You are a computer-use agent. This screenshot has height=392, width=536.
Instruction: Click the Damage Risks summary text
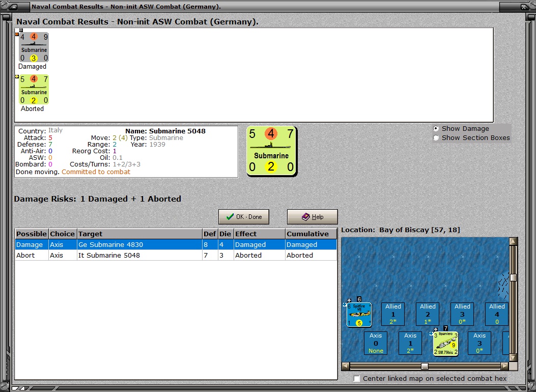[97, 199]
